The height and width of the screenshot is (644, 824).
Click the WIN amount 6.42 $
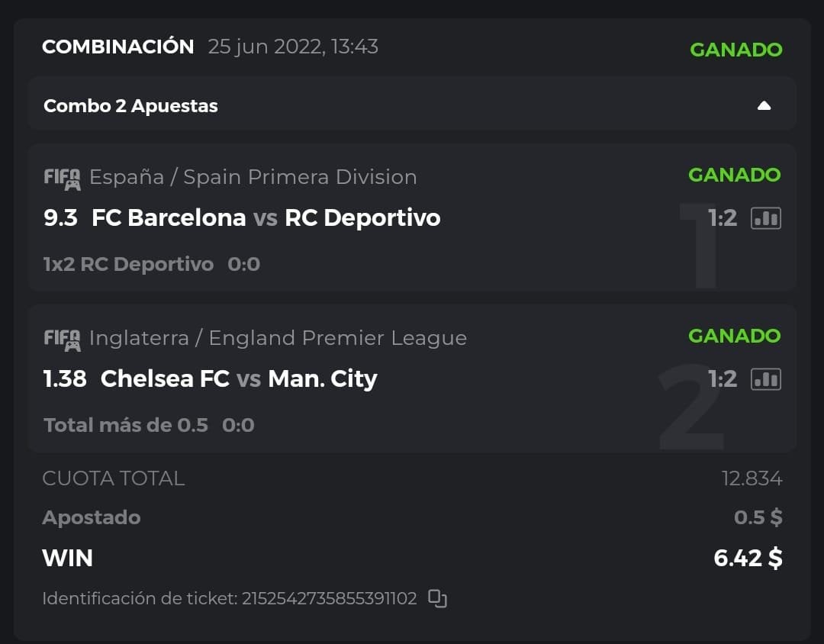click(x=748, y=559)
